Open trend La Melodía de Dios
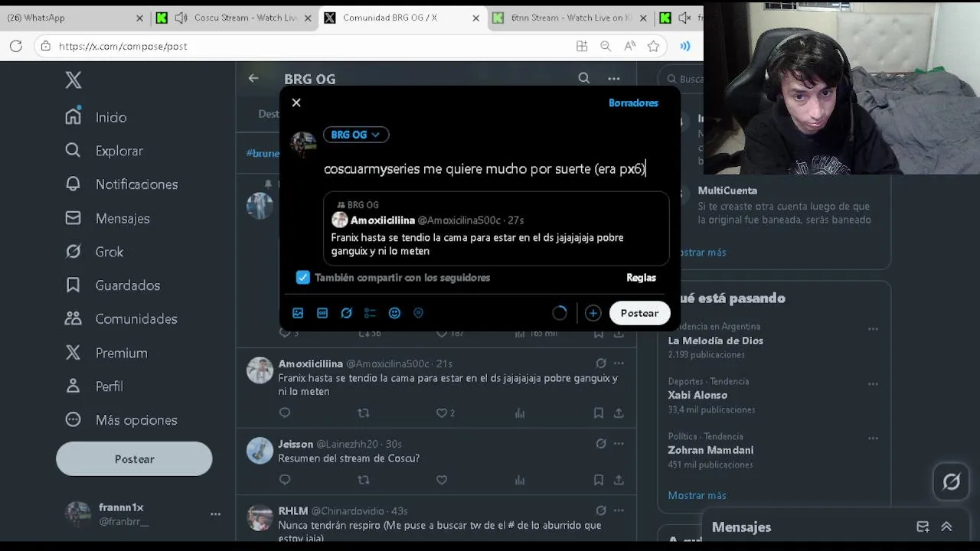 pyautogui.click(x=715, y=341)
